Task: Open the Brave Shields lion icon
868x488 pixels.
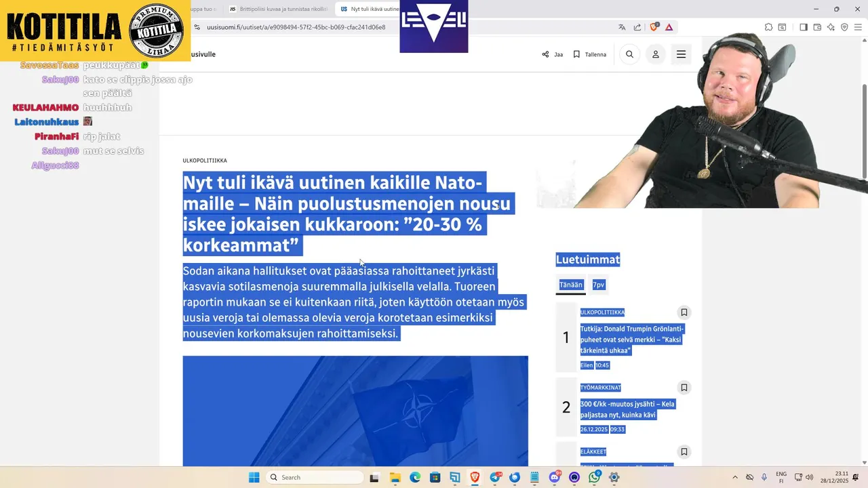Action: (654, 27)
